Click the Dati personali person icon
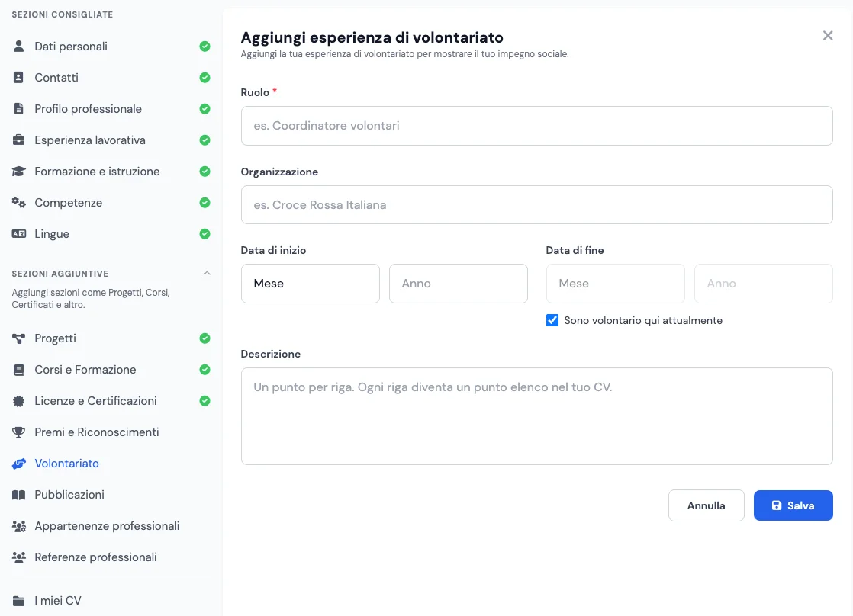The image size is (853, 616). pos(18,47)
